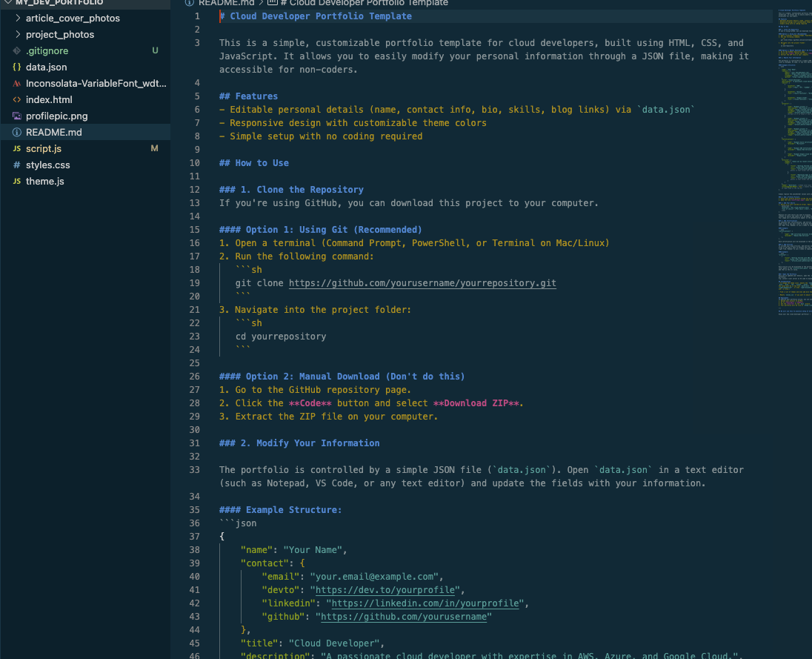Click line number 26 in the gutter

tap(194, 377)
